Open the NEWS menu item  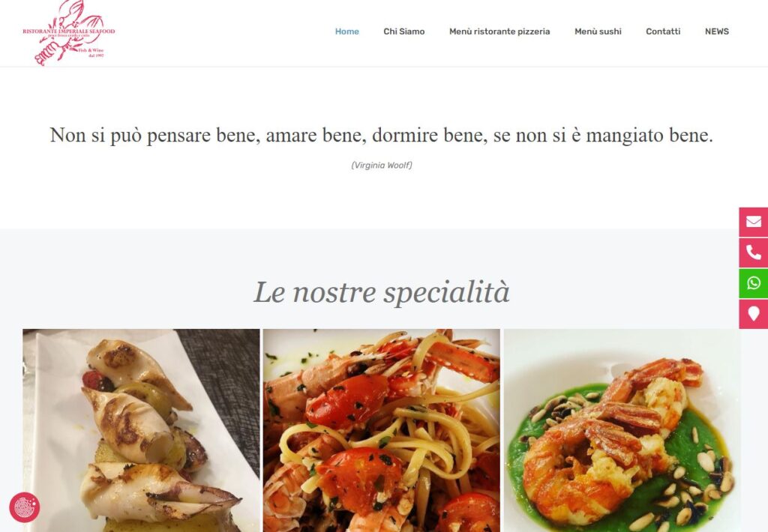717,31
